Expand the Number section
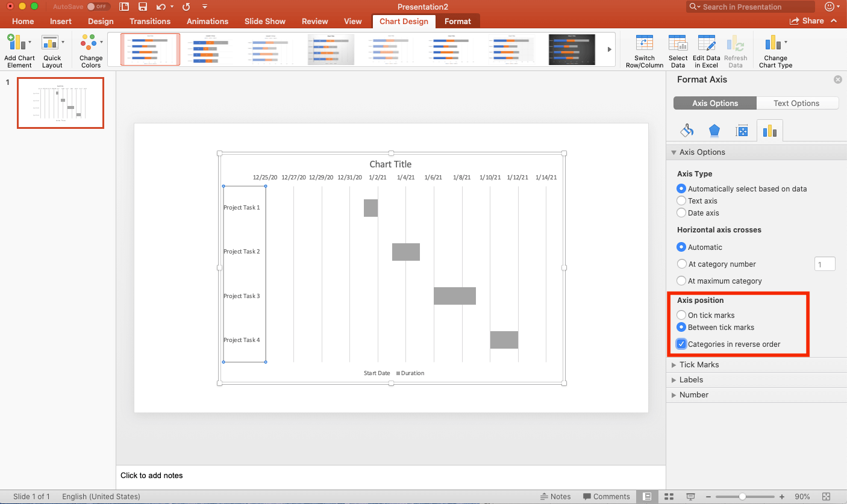This screenshot has height=504, width=847. pyautogui.click(x=693, y=394)
